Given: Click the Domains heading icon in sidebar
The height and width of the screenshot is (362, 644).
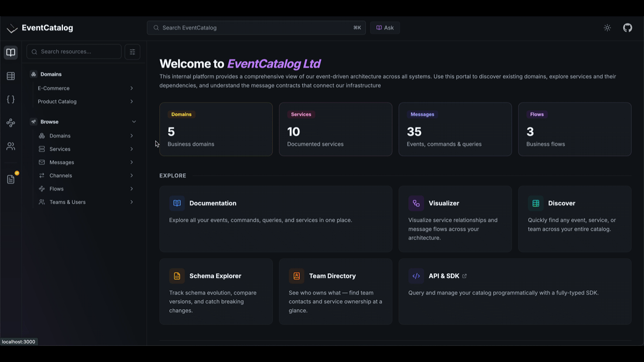Looking at the screenshot, I should click(x=33, y=74).
